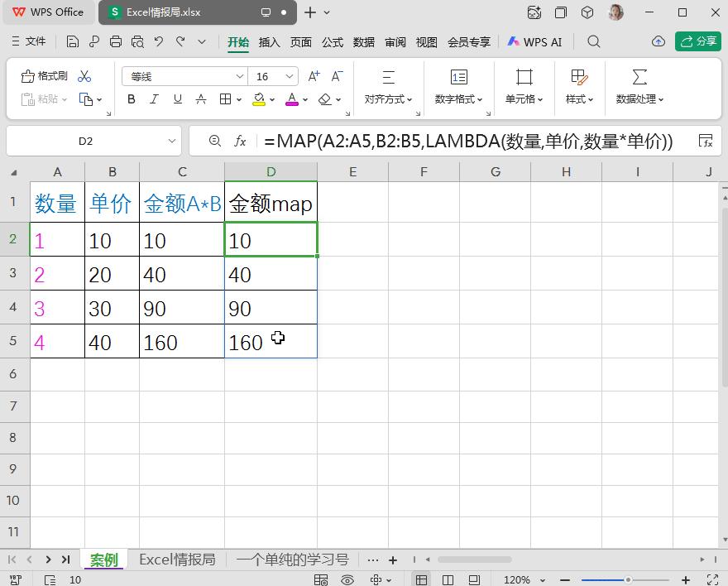This screenshot has height=586, width=728.
Task: Jump to the last sheet arrow
Action: [65, 560]
